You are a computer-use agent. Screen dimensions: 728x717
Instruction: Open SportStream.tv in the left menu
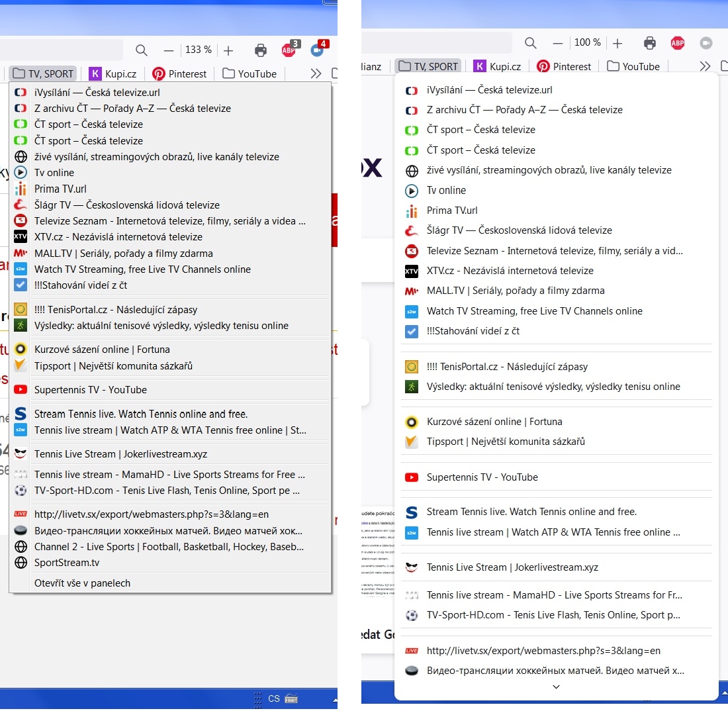(x=170, y=562)
